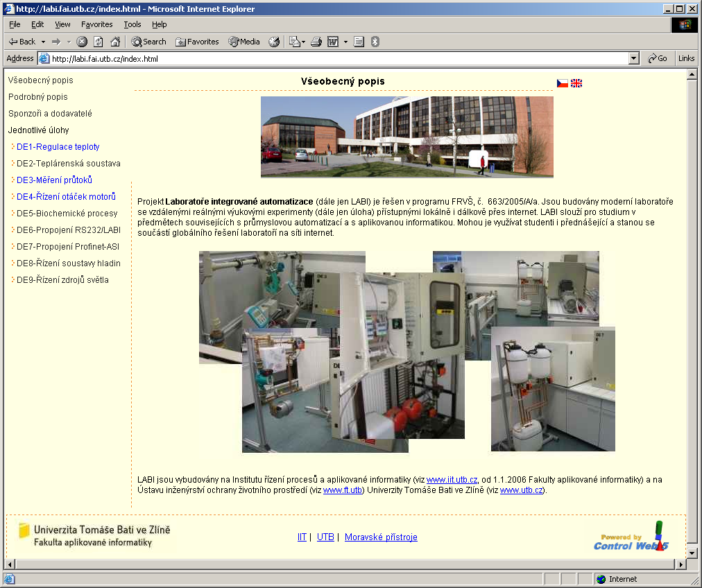
Task: Expand the address bar dropdown arrow
Action: 633,59
